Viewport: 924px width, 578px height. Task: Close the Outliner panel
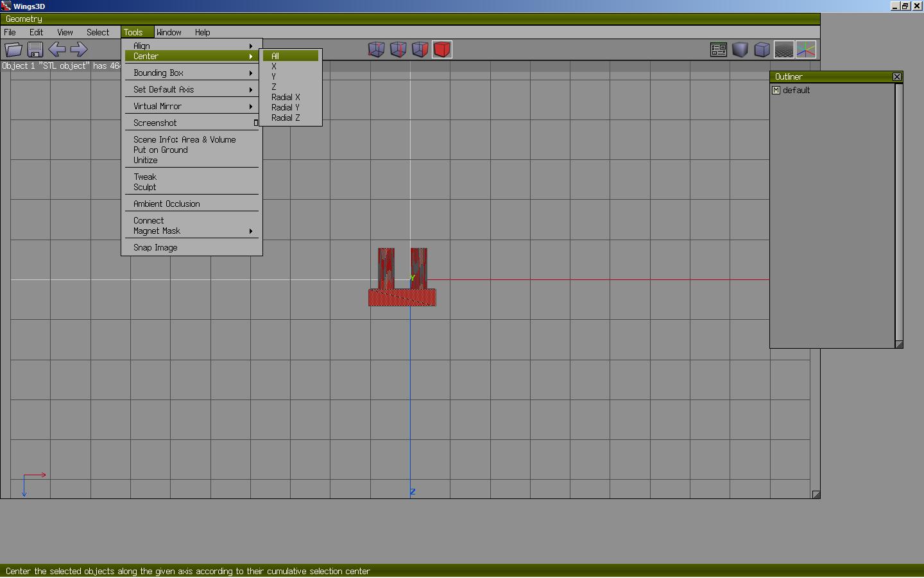(x=897, y=76)
